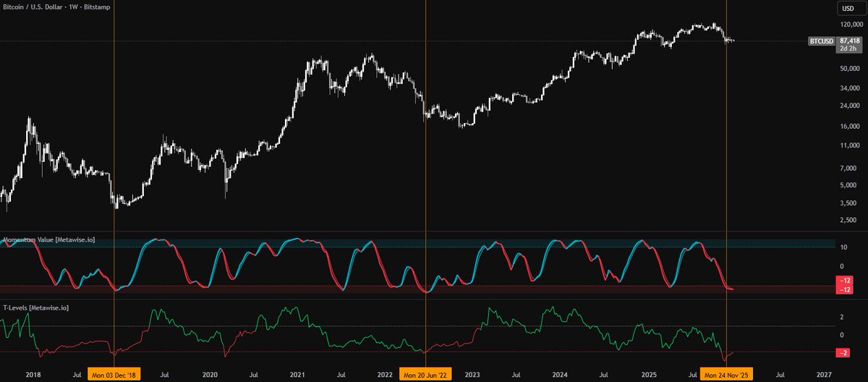This screenshot has width=868, height=382.
Task: Click the BTCUSD symbol label on price axis
Action: click(x=820, y=41)
